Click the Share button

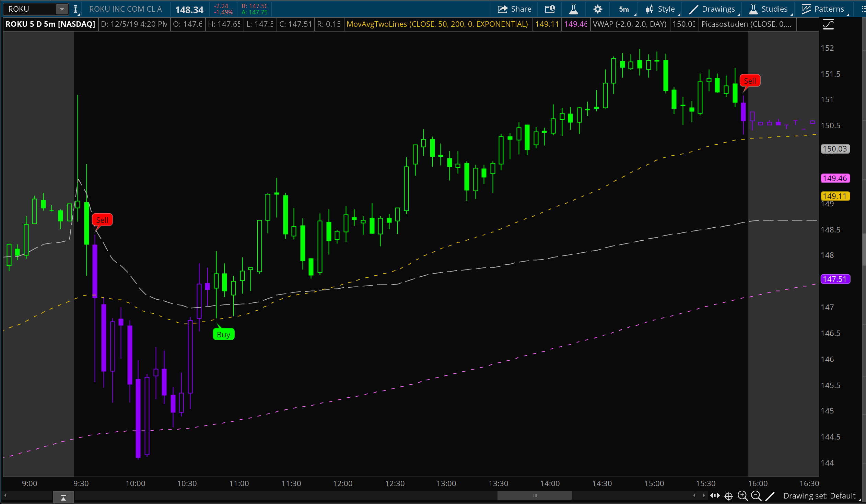[514, 9]
